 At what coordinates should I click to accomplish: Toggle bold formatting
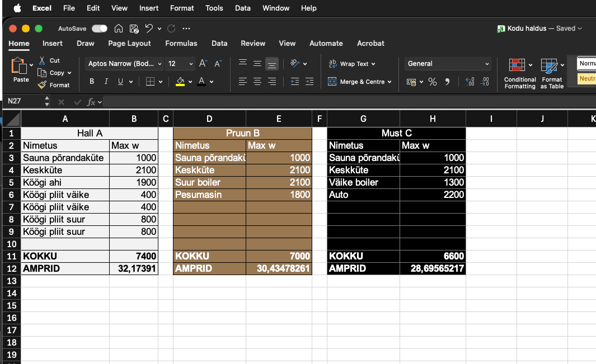(x=91, y=81)
